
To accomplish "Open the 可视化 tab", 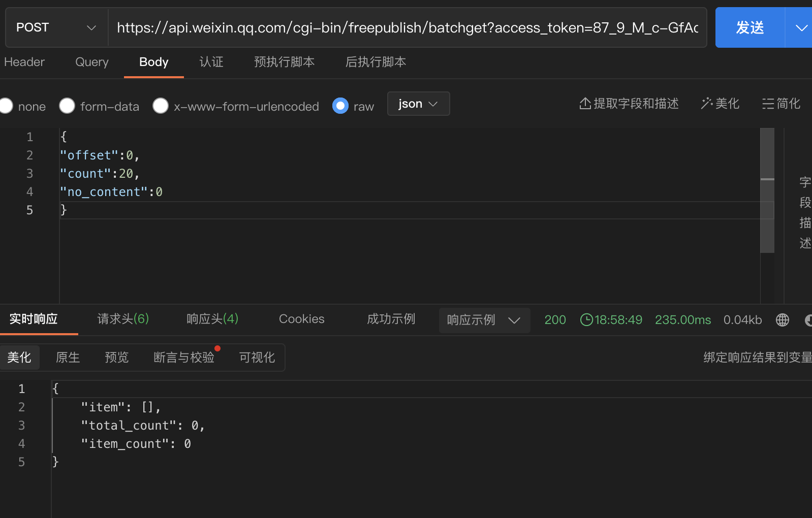I will point(257,358).
